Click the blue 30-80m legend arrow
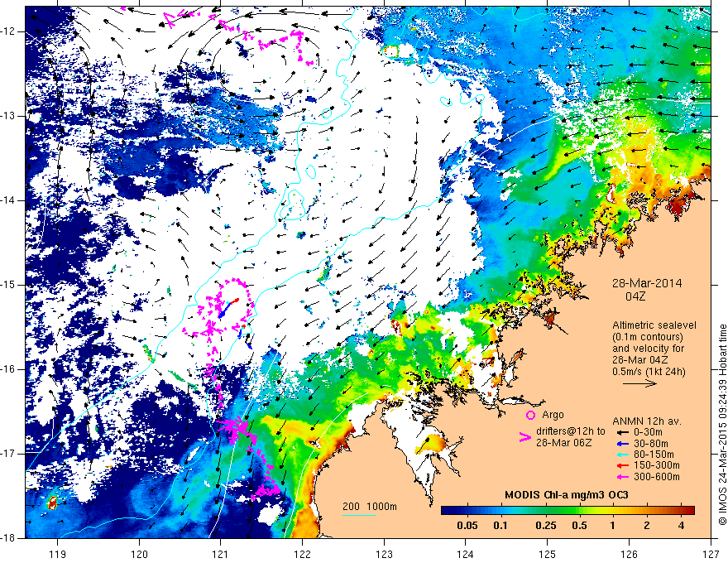 point(621,443)
